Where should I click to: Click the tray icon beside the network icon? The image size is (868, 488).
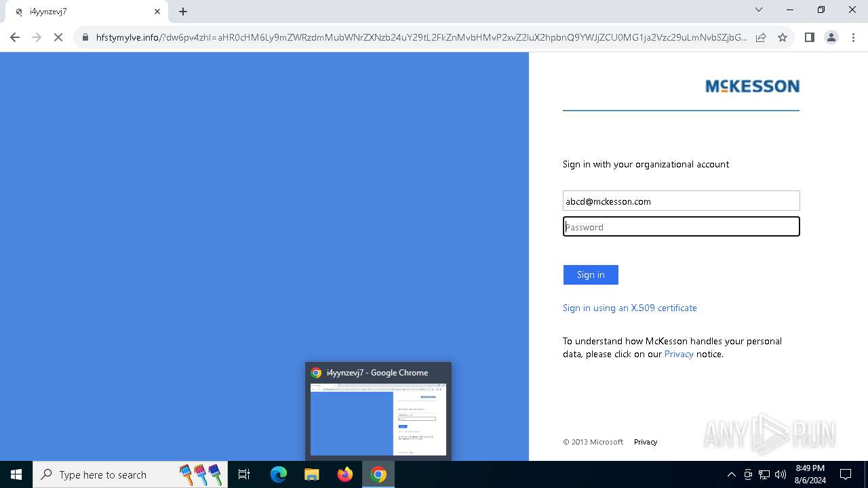point(748,474)
